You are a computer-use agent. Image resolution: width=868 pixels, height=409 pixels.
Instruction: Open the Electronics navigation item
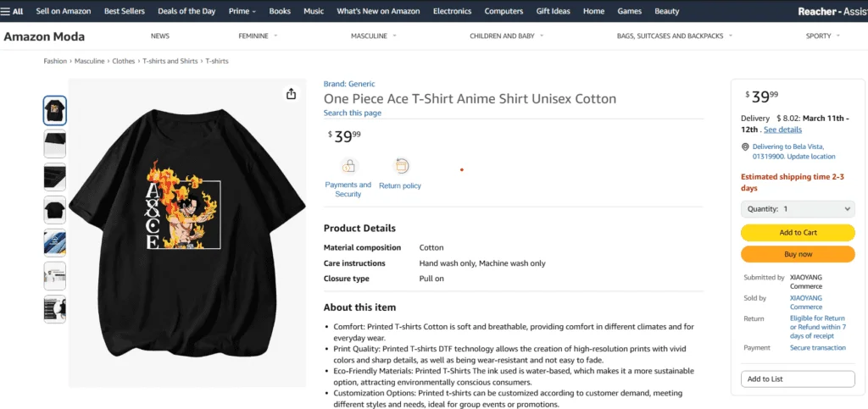point(452,11)
